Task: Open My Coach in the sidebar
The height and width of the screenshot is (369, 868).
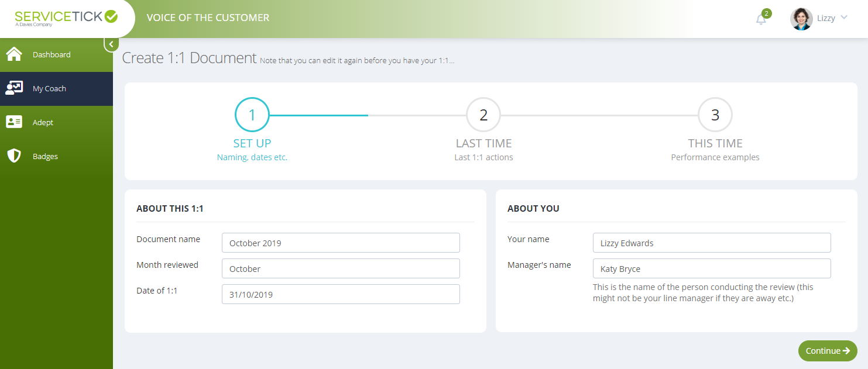Action: pos(56,89)
